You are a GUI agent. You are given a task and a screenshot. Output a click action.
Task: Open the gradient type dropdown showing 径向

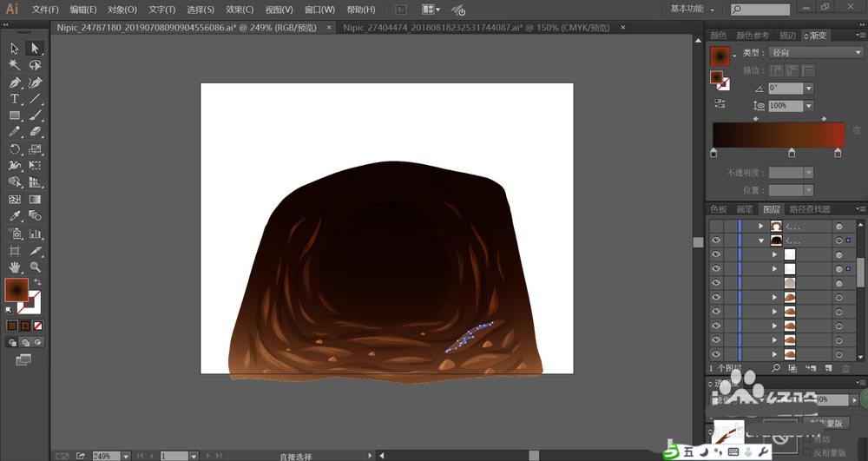pyautogui.click(x=816, y=53)
